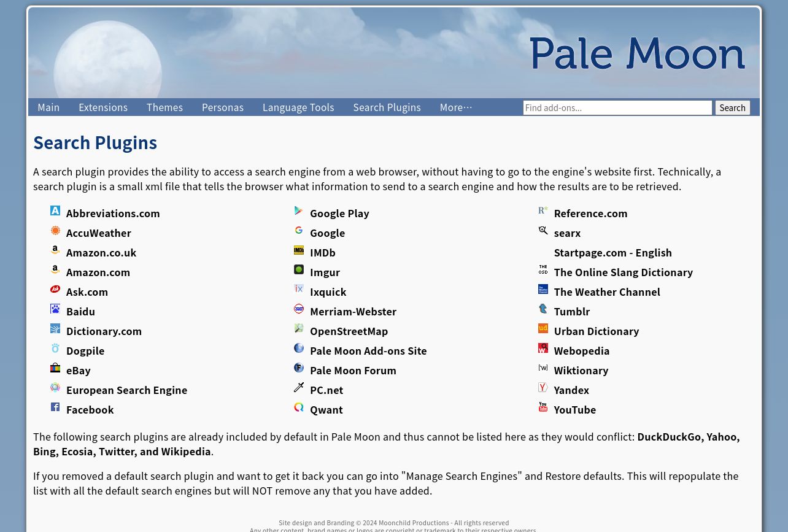Image resolution: width=788 pixels, height=532 pixels.
Task: Open the YouTube plugin link
Action: point(574,410)
